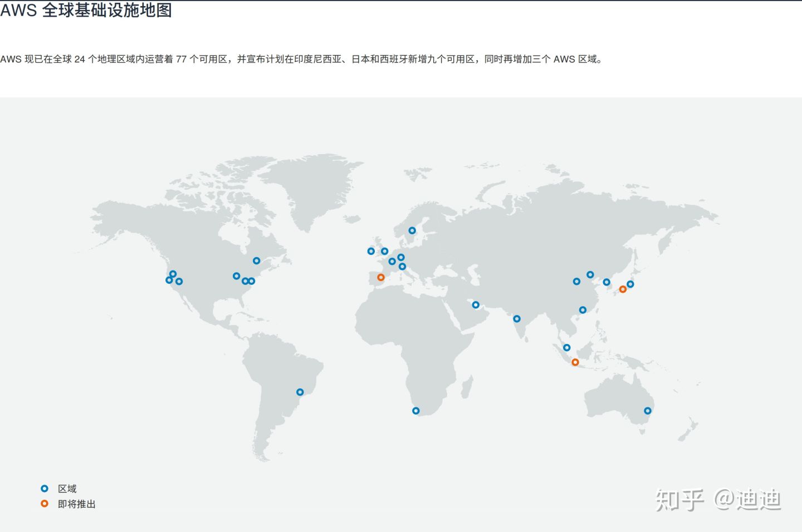Select the orange upcoming marker in Indonesia
The width and height of the screenshot is (802, 532).
point(575,362)
